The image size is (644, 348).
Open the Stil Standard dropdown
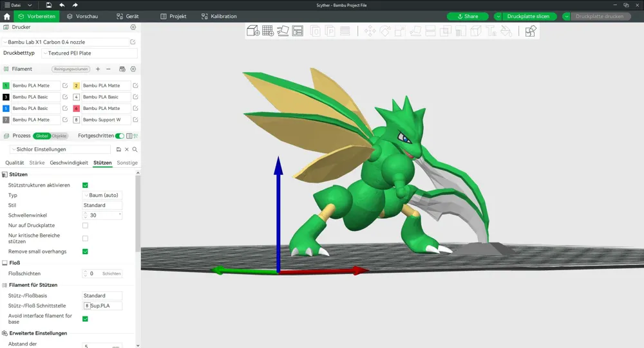(x=102, y=205)
